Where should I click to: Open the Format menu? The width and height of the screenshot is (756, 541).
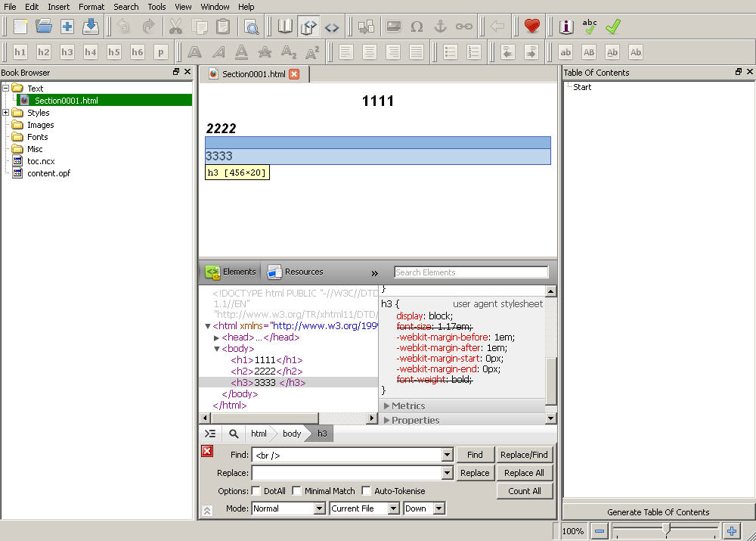pyautogui.click(x=91, y=7)
